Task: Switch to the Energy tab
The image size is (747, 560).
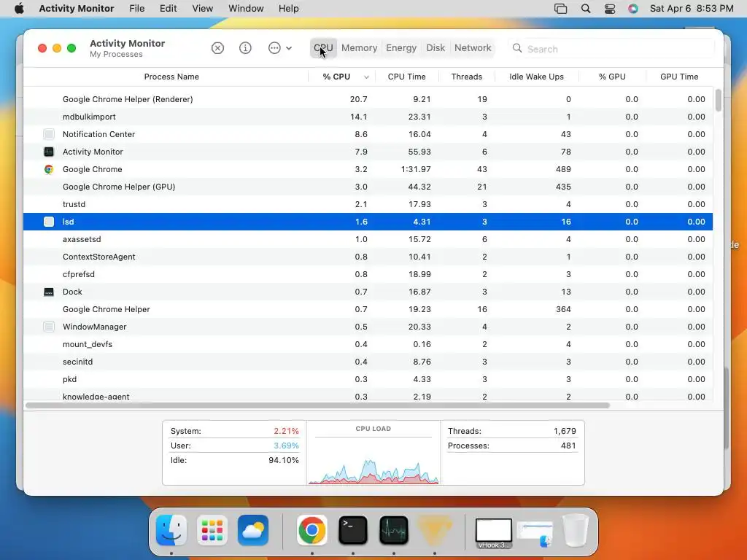Action: pyautogui.click(x=401, y=48)
